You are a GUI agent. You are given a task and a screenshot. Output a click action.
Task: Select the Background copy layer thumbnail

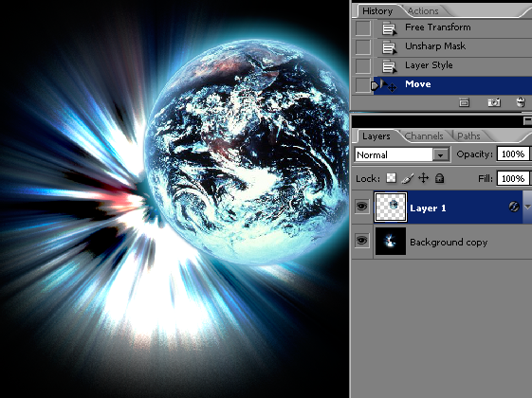coord(391,241)
